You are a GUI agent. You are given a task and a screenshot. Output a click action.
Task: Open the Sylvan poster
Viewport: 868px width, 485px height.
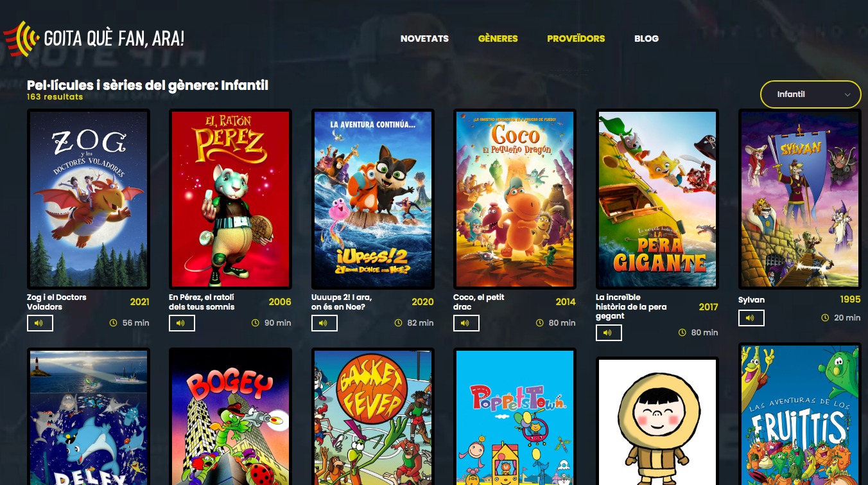click(x=800, y=199)
